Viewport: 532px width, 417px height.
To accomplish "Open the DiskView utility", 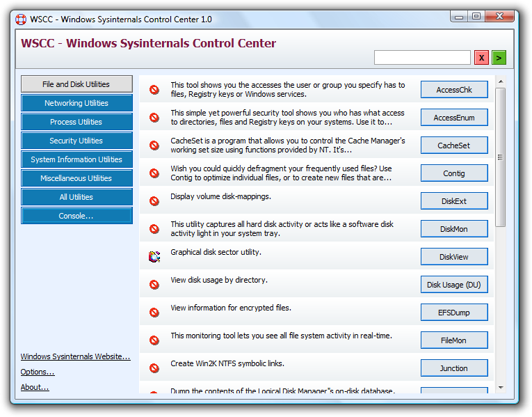I will pos(454,257).
